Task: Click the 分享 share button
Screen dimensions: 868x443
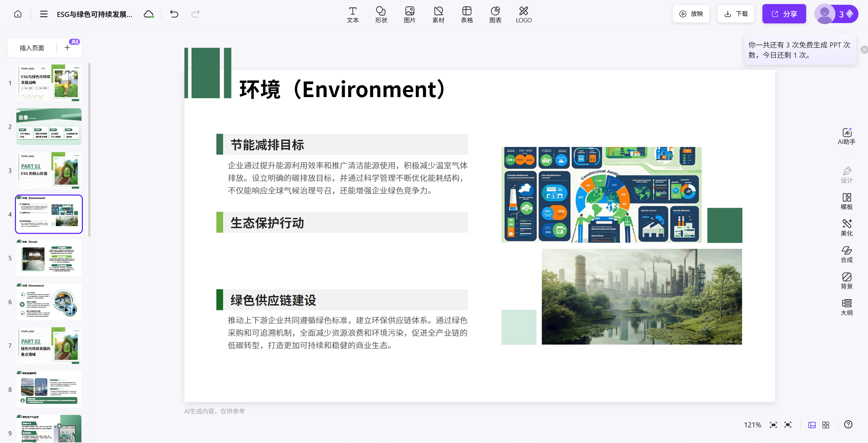Action: (784, 14)
